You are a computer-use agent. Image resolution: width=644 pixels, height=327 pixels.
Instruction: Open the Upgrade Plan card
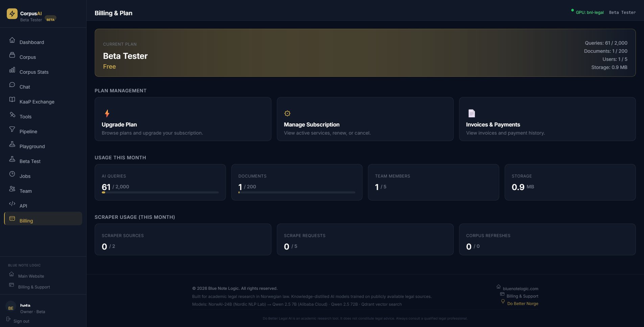[x=183, y=119]
